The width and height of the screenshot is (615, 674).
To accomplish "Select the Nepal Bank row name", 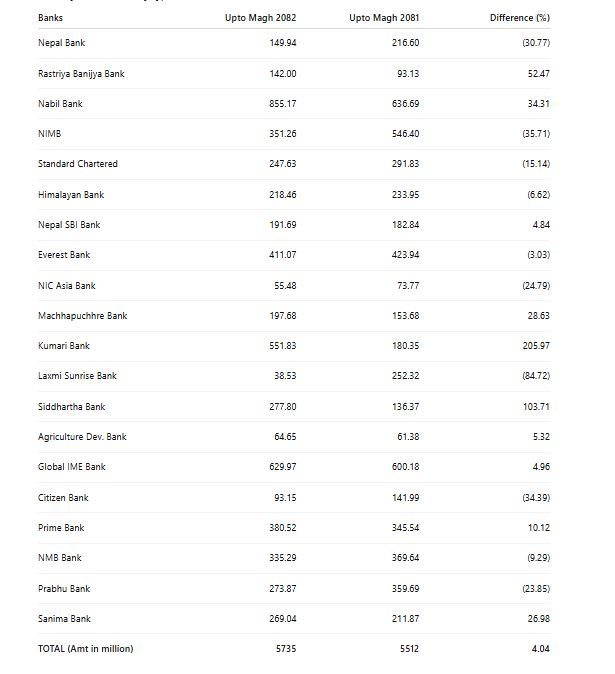I will (x=61, y=43).
